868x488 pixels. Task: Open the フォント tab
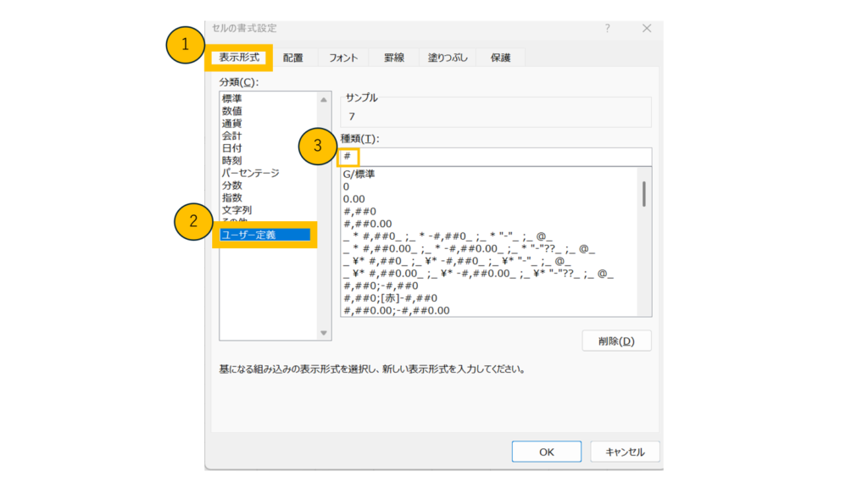coord(343,58)
